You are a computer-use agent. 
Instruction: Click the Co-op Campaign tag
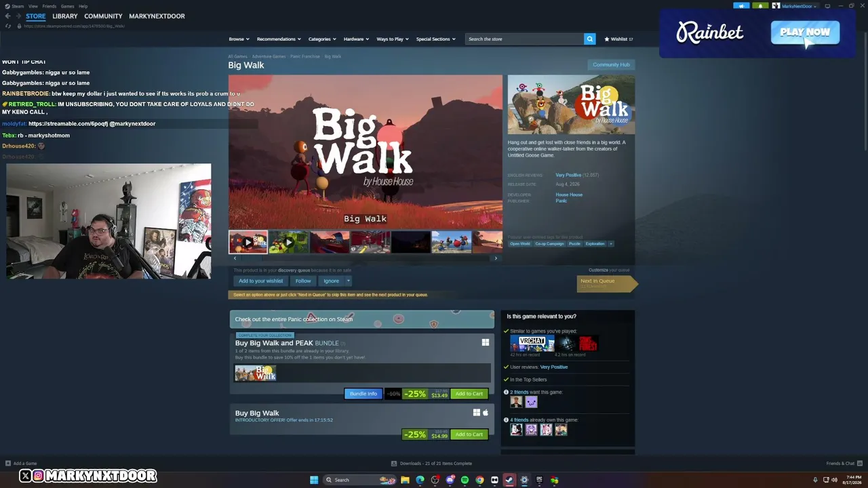(x=549, y=243)
